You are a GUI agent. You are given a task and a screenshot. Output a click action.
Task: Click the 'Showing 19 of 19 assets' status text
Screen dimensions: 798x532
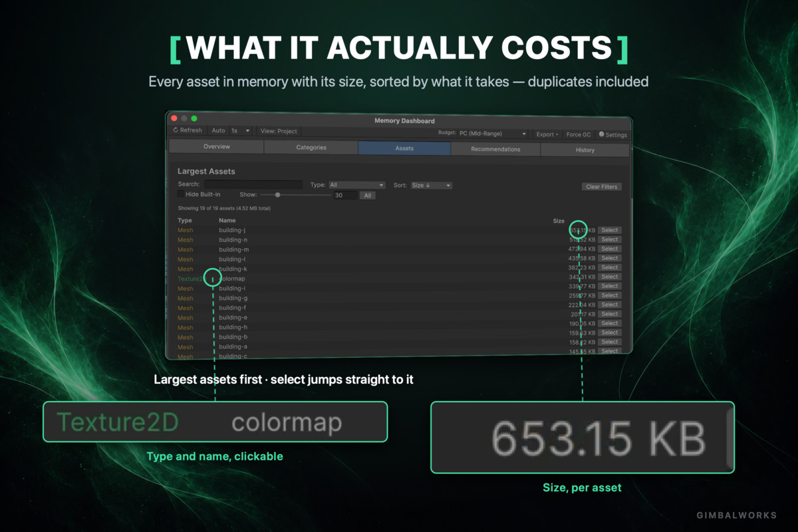tap(224, 208)
